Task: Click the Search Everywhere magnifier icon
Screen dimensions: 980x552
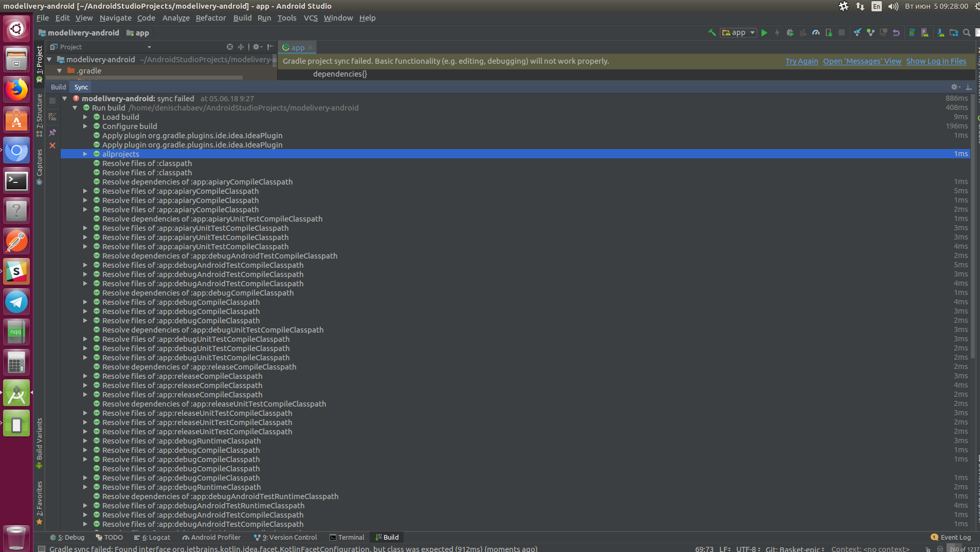Action: 967,32
